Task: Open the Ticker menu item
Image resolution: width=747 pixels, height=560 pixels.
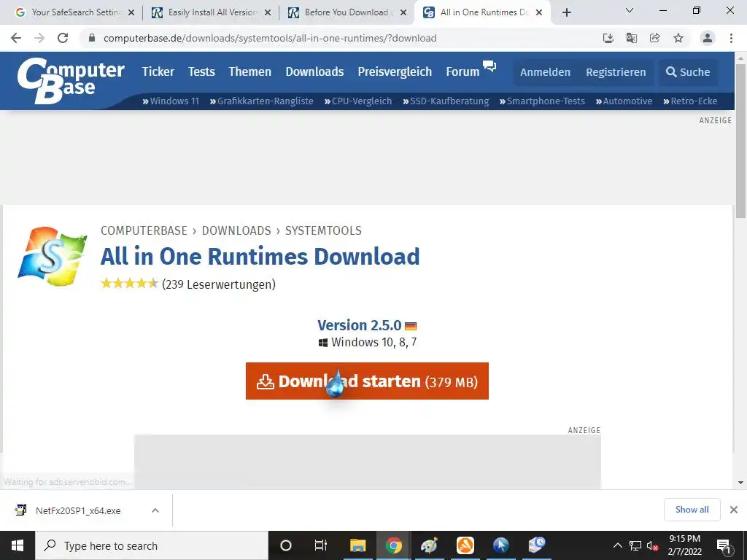Action: pos(158,71)
